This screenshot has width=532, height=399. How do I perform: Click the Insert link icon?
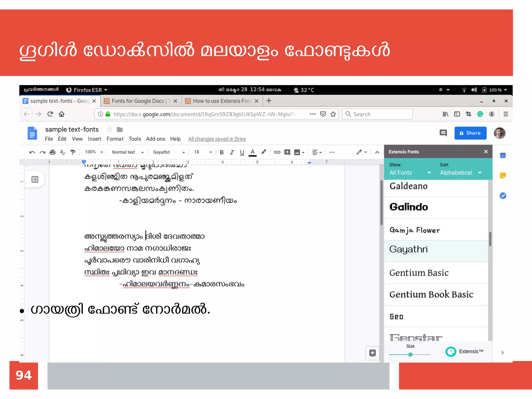click(x=277, y=152)
